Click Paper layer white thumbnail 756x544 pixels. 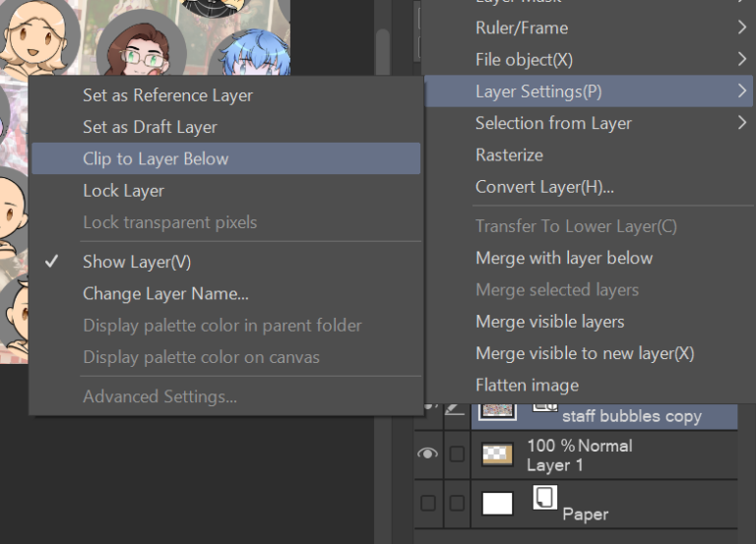[x=497, y=504]
